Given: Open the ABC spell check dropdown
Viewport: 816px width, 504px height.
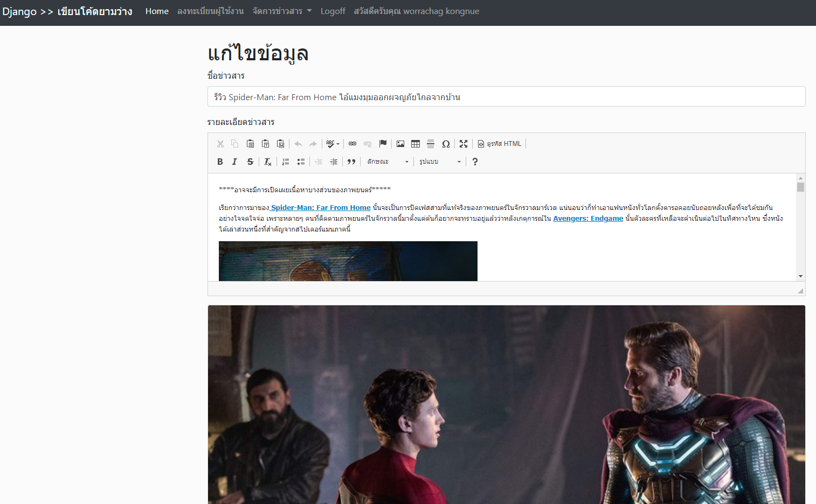Looking at the screenshot, I should [x=333, y=144].
